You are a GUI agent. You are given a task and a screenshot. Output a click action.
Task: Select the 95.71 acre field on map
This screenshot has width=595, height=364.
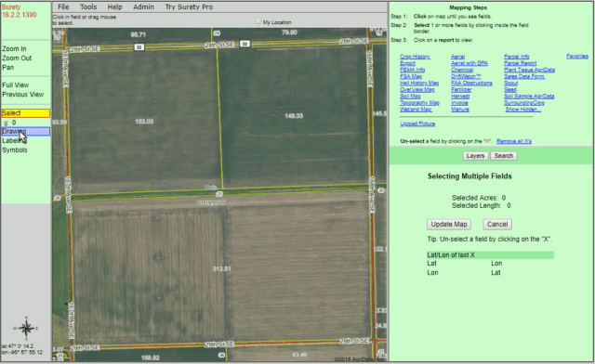click(x=139, y=34)
